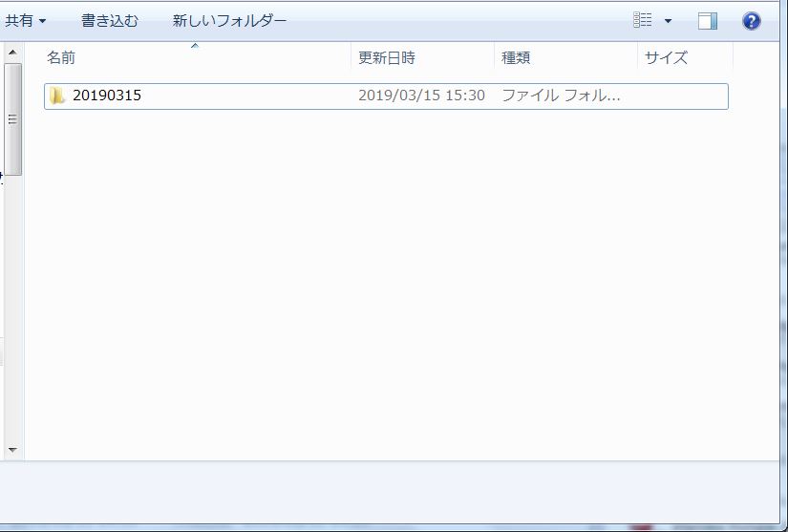The width and height of the screenshot is (788, 532).
Task: Toggle the preview pane icon
Action: 708,21
